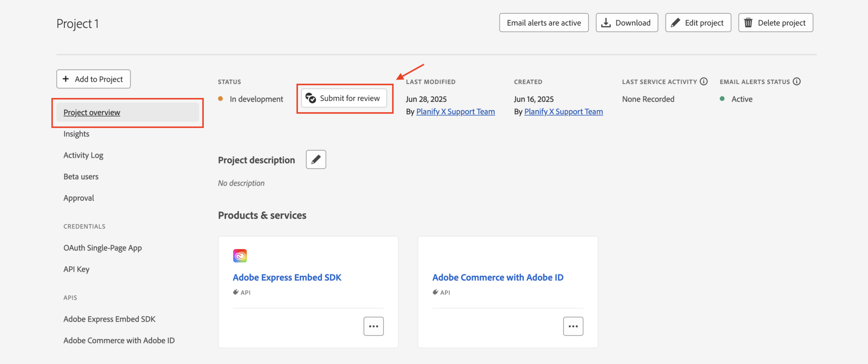
Task: Click the 'Project 1' page title
Action: (78, 24)
